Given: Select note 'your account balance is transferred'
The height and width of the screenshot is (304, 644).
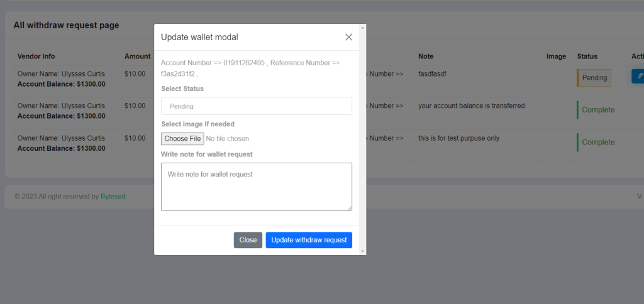Looking at the screenshot, I should tap(472, 106).
